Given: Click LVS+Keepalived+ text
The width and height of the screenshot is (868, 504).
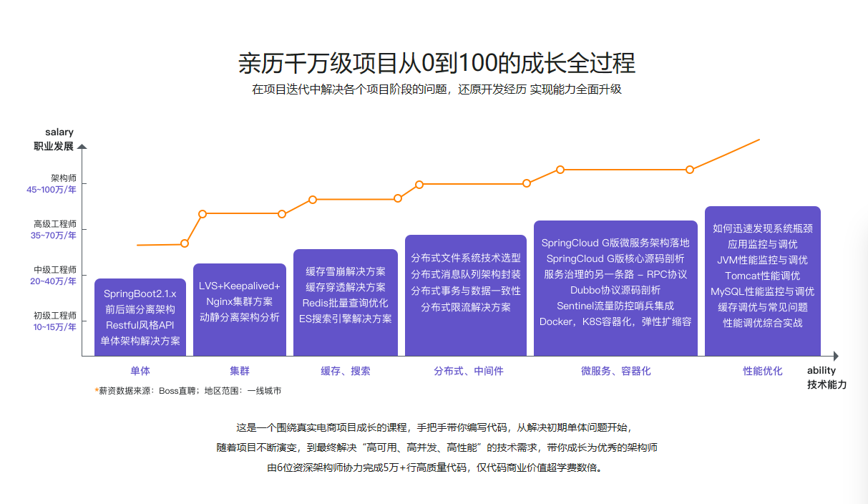Looking at the screenshot, I should pos(240,286).
